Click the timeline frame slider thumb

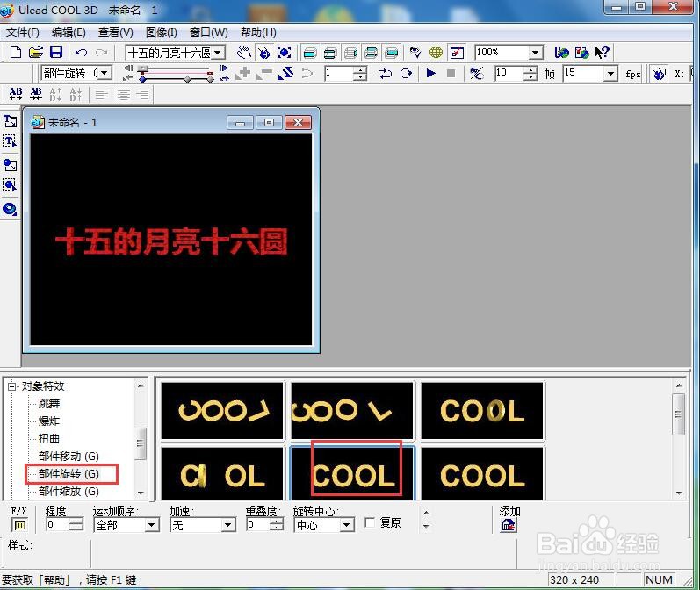tap(143, 69)
